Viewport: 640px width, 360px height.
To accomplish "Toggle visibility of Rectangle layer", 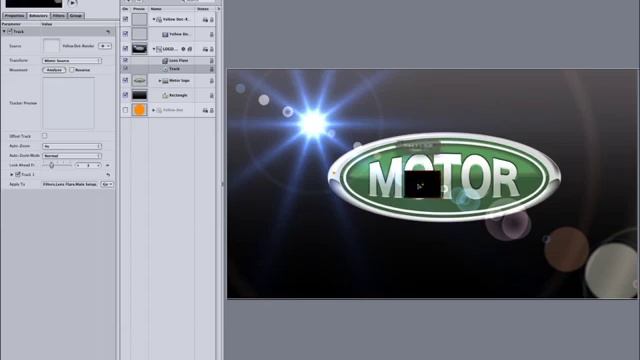I will coord(125,95).
